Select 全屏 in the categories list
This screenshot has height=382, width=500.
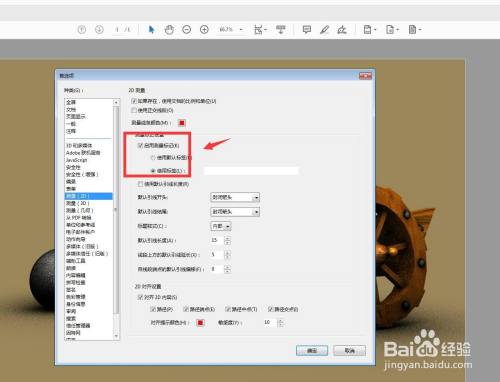[x=71, y=102]
